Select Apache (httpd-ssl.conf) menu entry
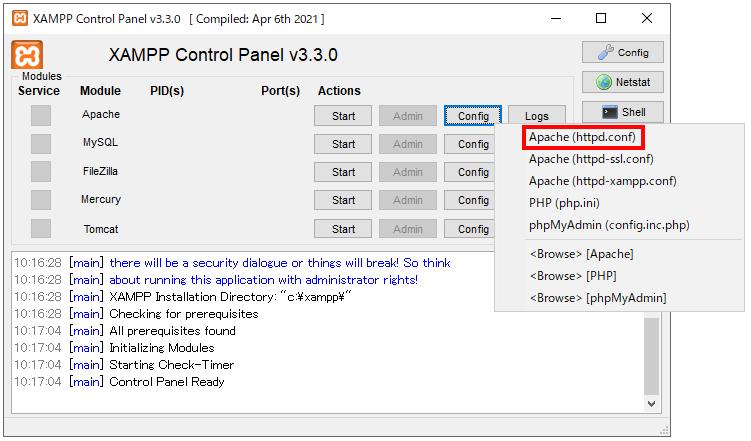Viewport: 751px width, 441px height. 591,159
